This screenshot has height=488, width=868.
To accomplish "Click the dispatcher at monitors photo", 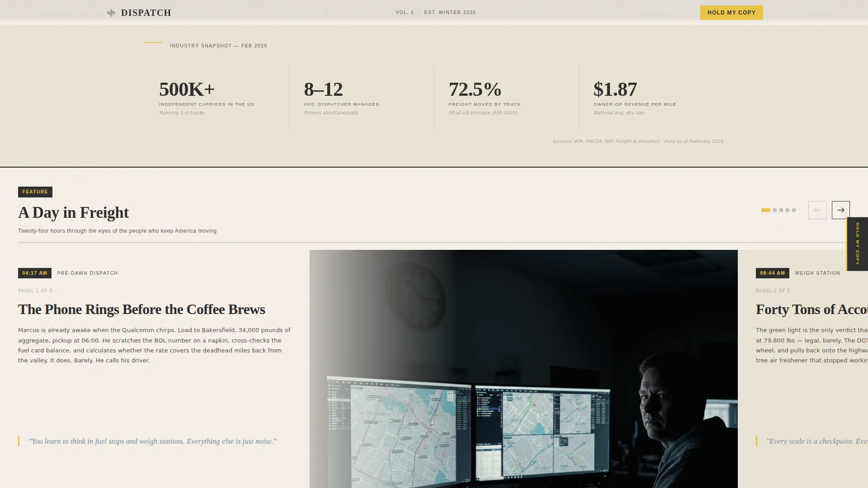I will click(x=524, y=369).
